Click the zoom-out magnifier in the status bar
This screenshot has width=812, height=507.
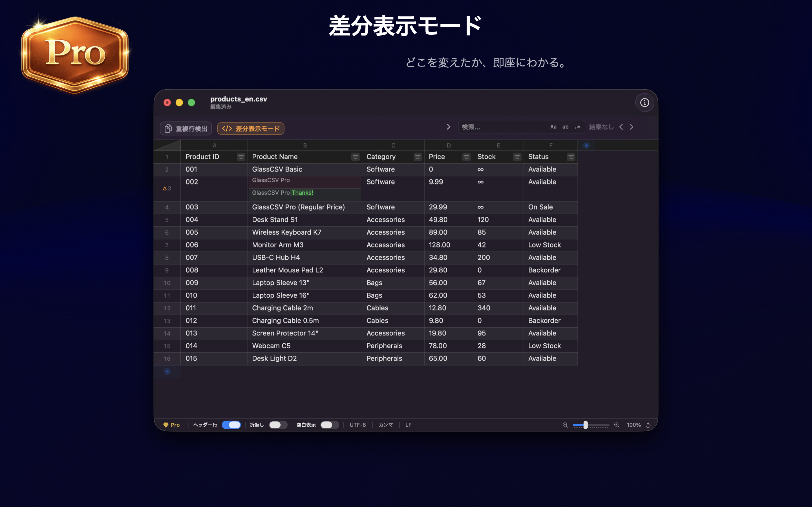(x=565, y=425)
